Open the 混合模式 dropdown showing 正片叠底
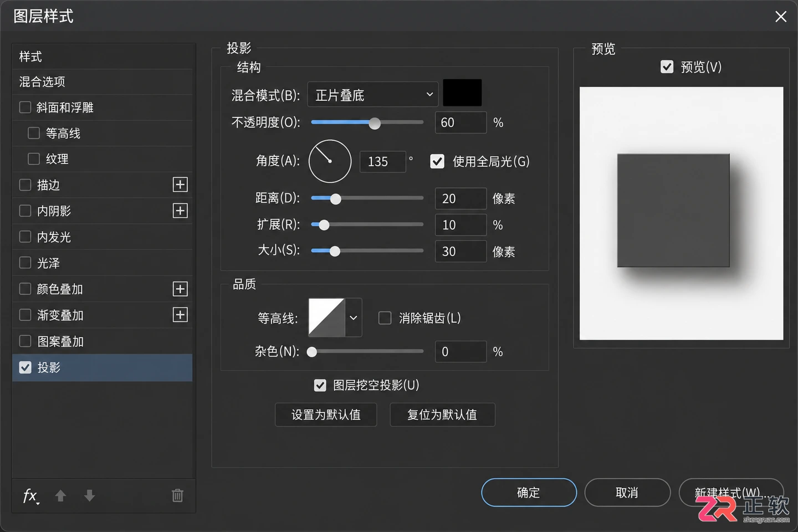The image size is (798, 532). coord(372,95)
